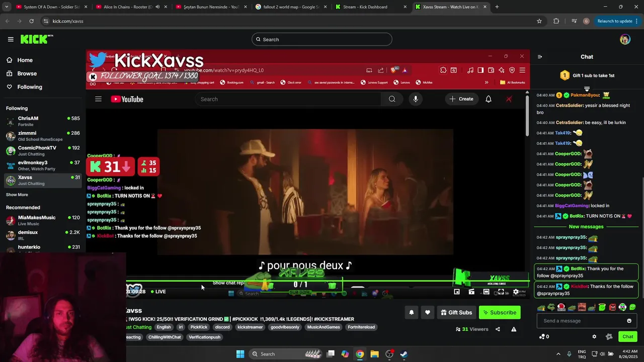Open the Chrome three-dot menu
Screen dimensions: 644x362
[x=637, y=21]
